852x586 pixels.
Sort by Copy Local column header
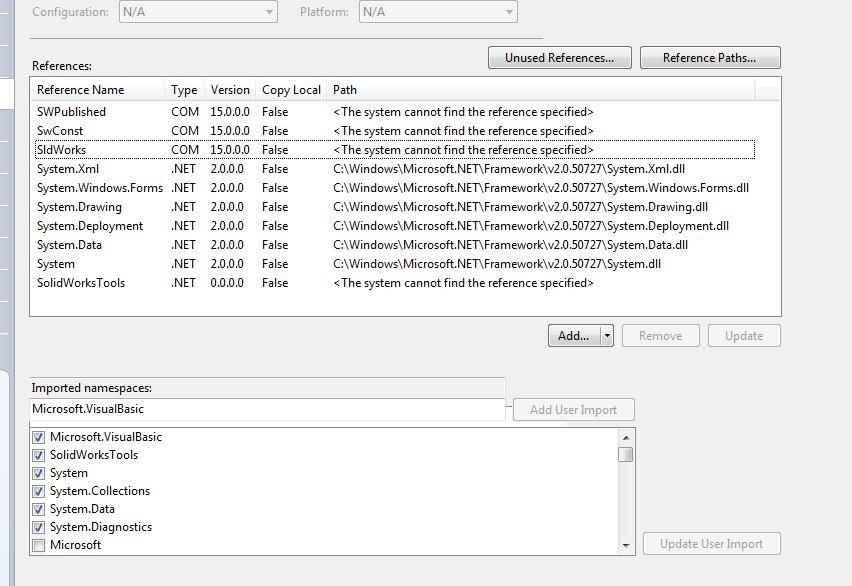291,90
